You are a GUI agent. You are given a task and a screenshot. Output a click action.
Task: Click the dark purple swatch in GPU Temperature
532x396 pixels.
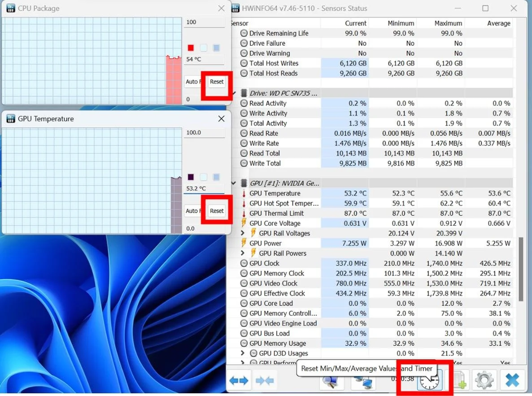pyautogui.click(x=191, y=177)
